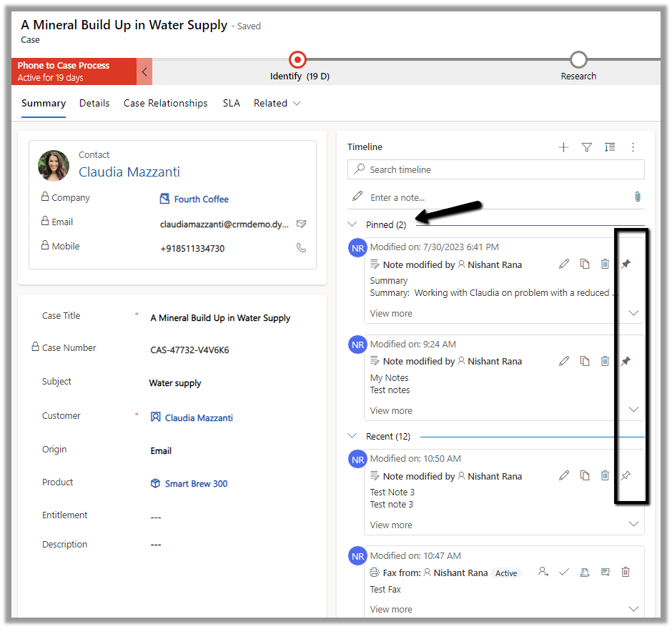Click the timeline sort order icon
Screen dimensions: 672x629
609,147
